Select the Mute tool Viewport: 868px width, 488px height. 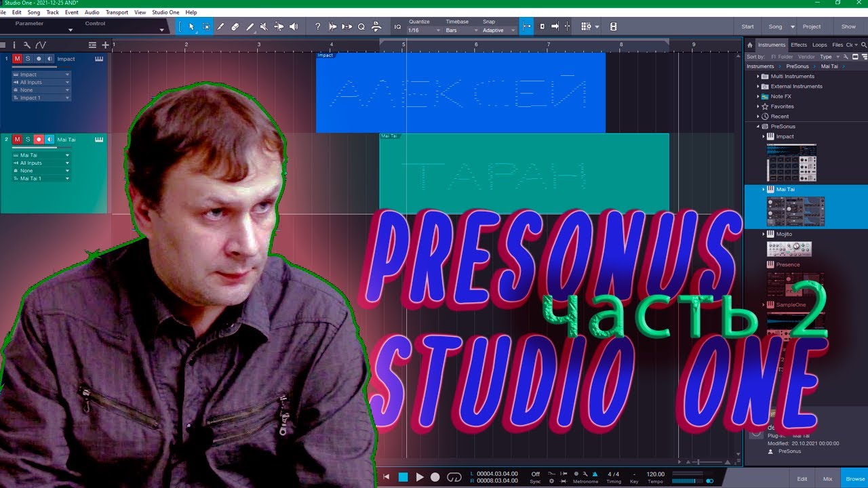[x=264, y=26]
